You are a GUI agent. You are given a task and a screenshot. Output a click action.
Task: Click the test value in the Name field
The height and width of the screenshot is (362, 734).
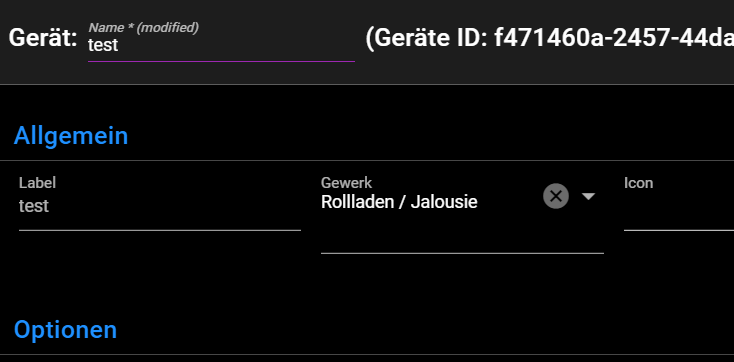103,45
